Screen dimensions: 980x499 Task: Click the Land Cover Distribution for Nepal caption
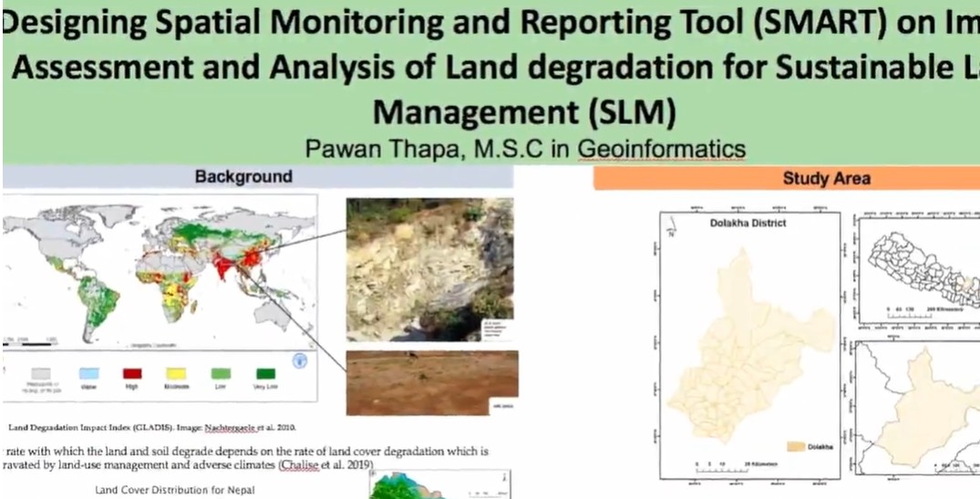[x=174, y=490]
